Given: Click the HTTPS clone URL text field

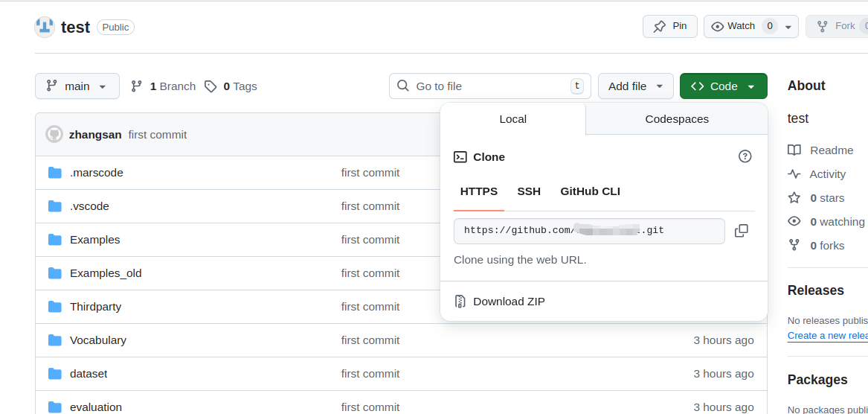Looking at the screenshot, I should coord(589,231).
